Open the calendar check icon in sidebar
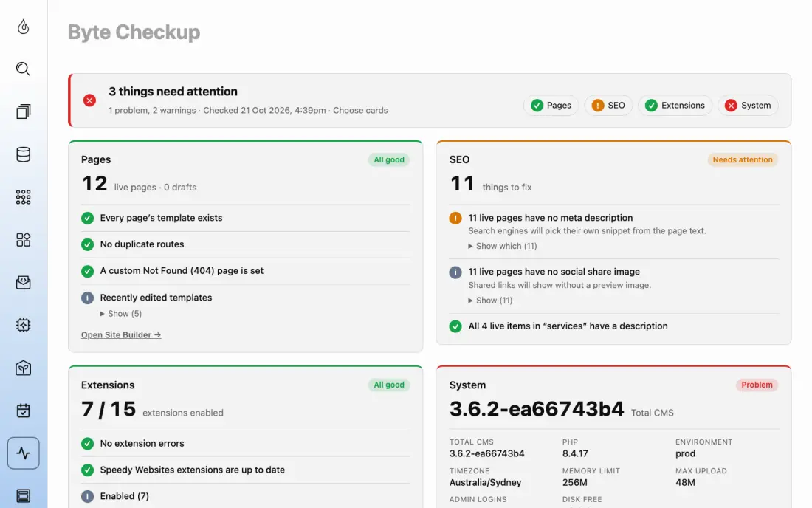 click(x=24, y=411)
